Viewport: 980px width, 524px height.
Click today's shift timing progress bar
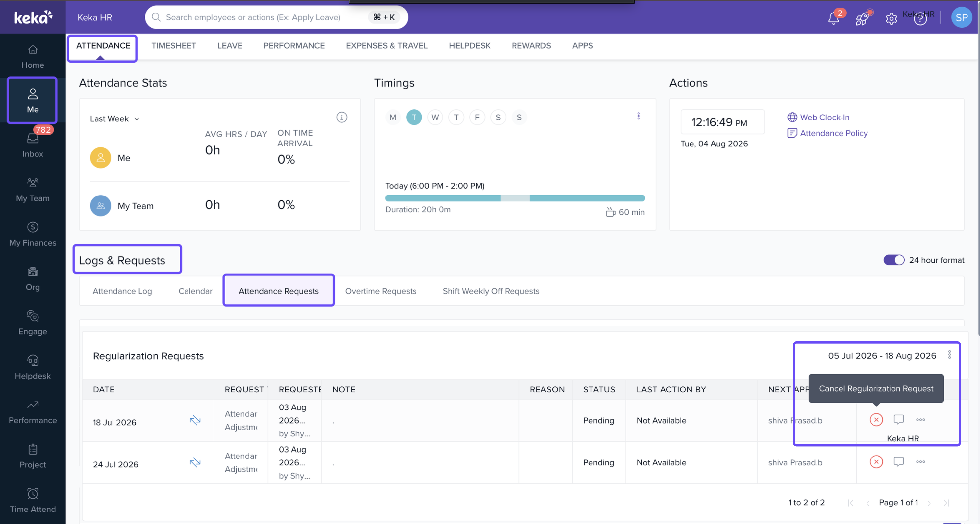tap(515, 198)
